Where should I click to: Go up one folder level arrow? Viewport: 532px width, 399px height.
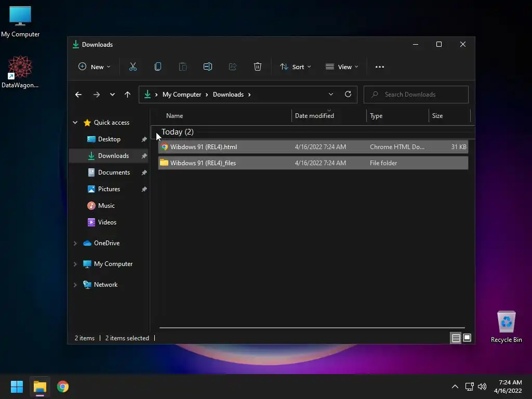coord(127,95)
